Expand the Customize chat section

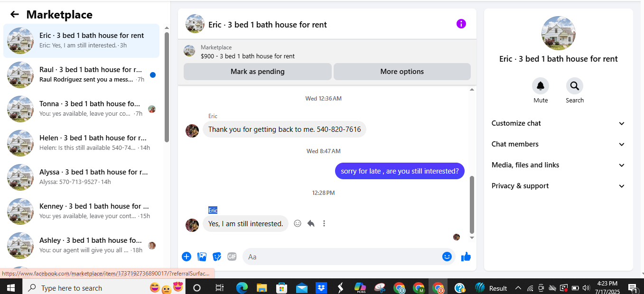[x=558, y=123]
